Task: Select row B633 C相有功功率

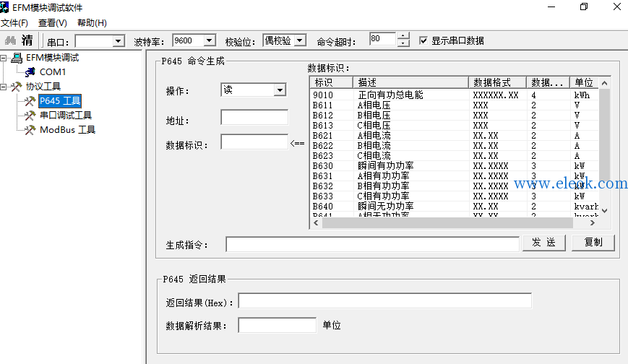Action: pyautogui.click(x=455, y=196)
